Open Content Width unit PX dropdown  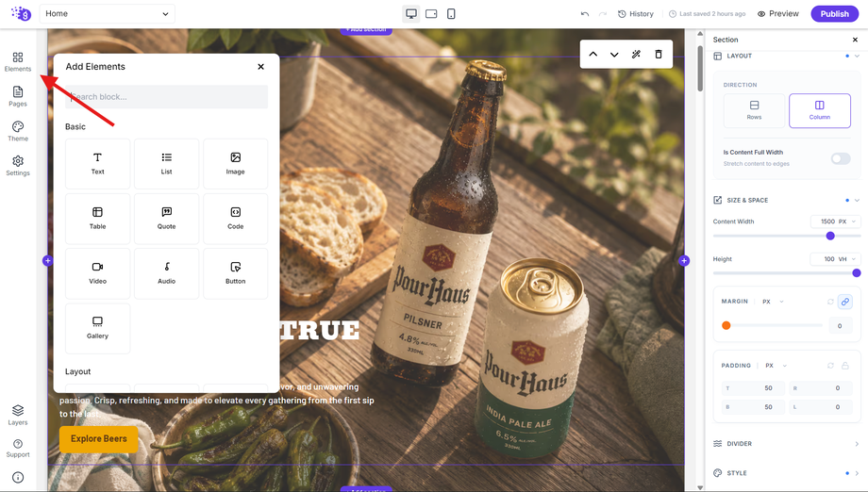(x=847, y=221)
